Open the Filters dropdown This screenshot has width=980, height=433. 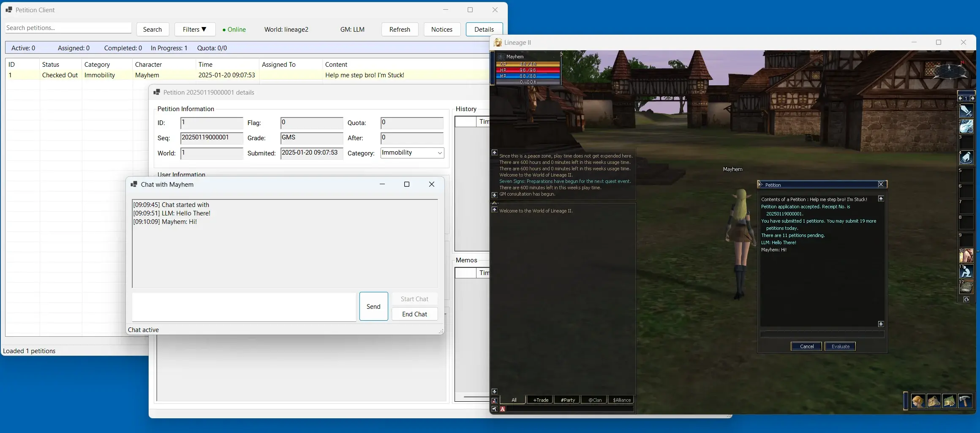coord(195,30)
